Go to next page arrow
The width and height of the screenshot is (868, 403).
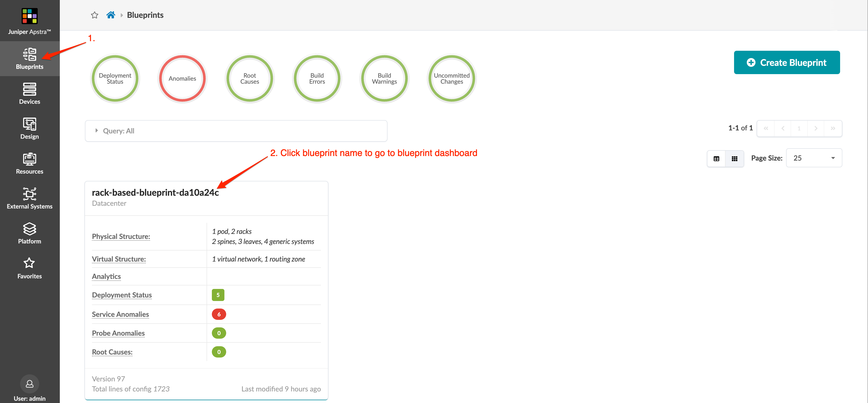(x=815, y=128)
